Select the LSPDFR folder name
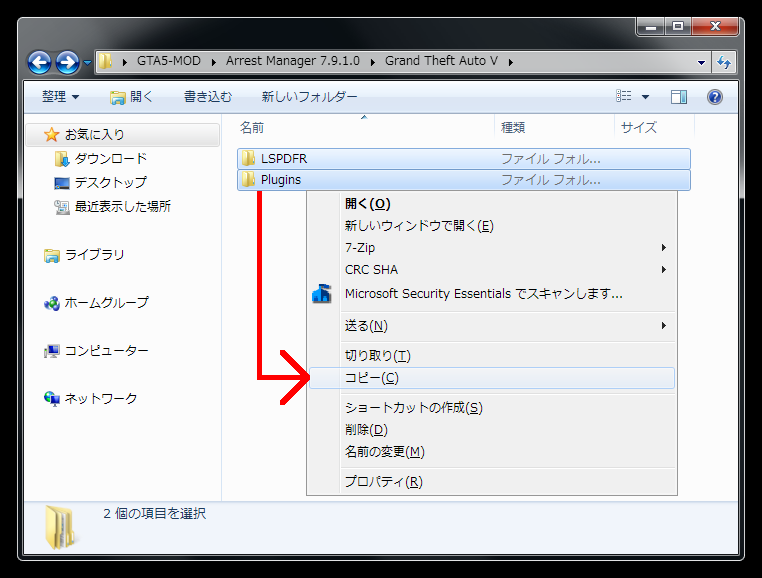The image size is (762, 578). [x=284, y=158]
